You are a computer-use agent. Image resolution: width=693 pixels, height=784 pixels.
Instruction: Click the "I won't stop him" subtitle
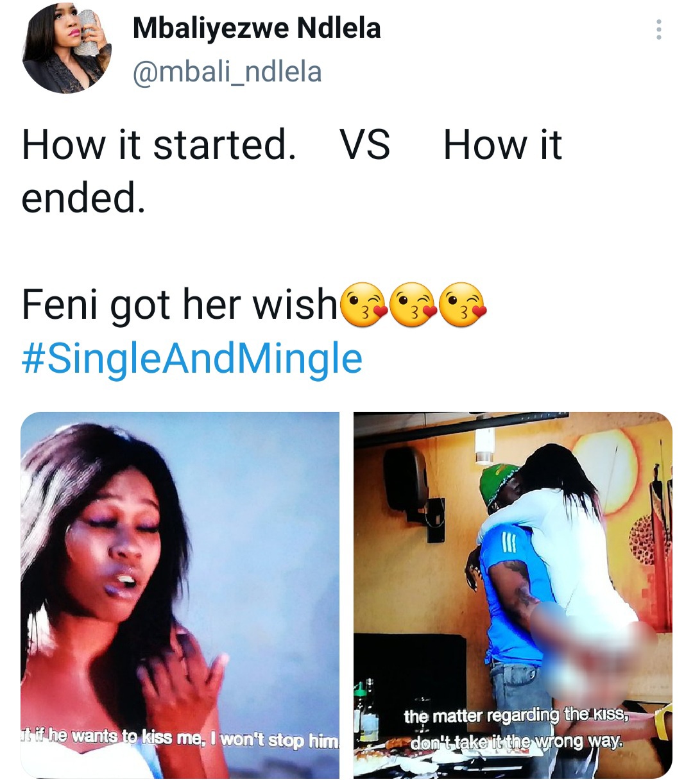coord(277,740)
